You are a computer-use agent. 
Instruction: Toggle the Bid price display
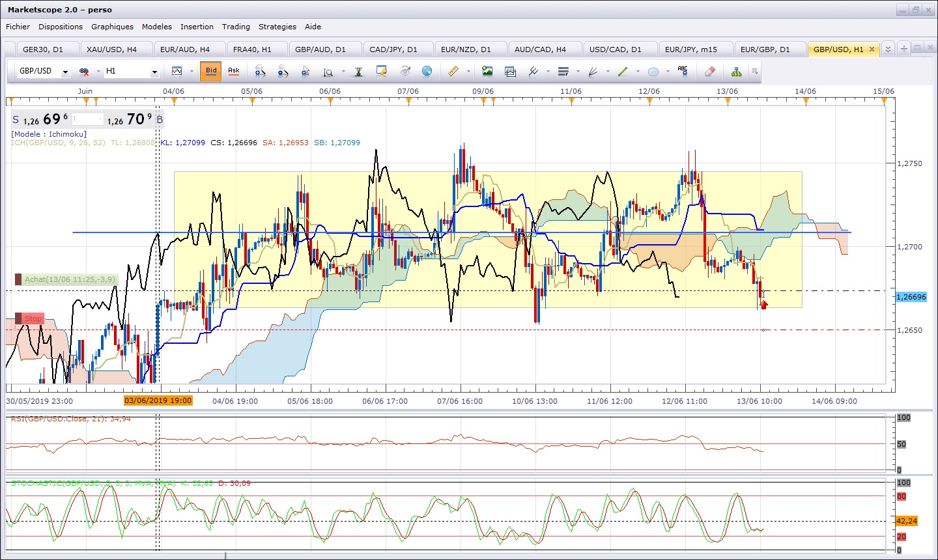click(211, 71)
